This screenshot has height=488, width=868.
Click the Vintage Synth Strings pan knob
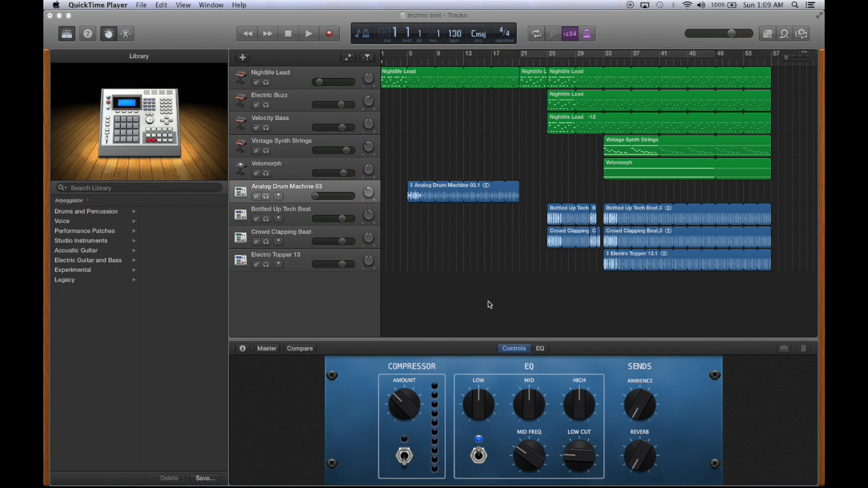click(x=368, y=147)
